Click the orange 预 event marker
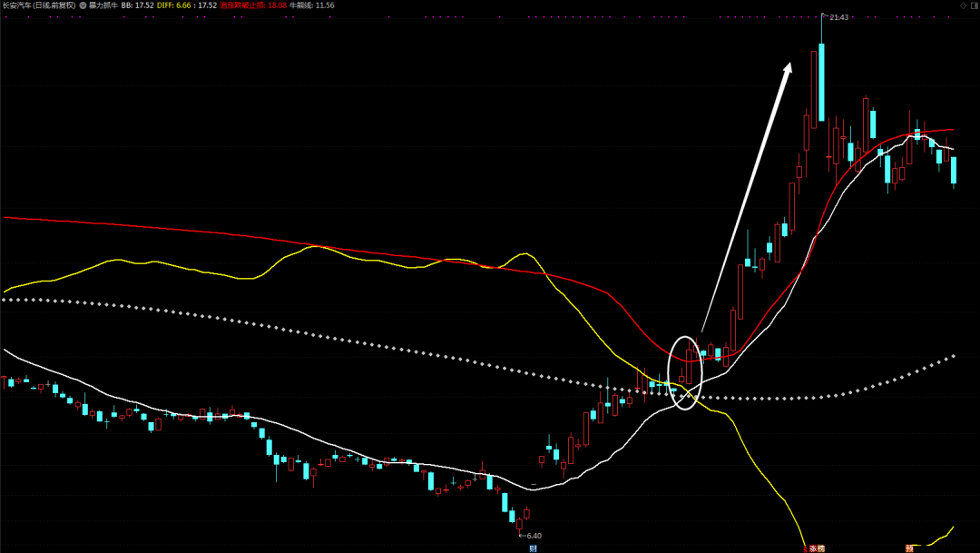This screenshot has width=980, height=553. [x=910, y=548]
